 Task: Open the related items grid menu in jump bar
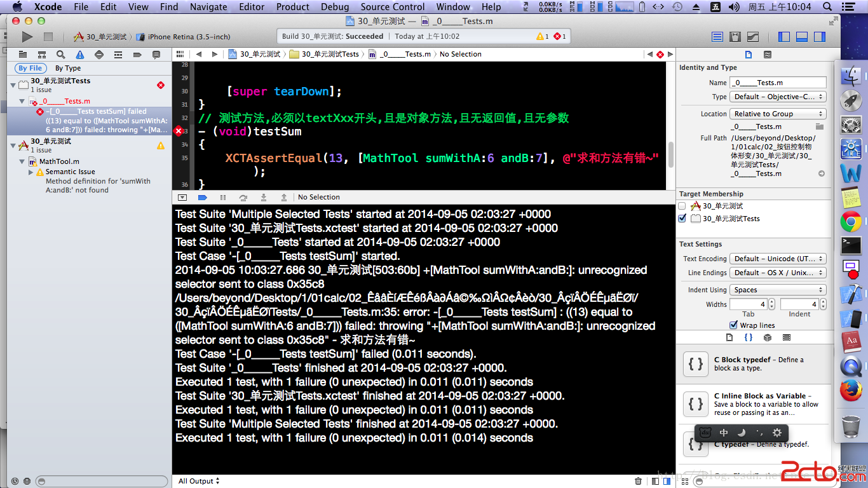pos(180,54)
